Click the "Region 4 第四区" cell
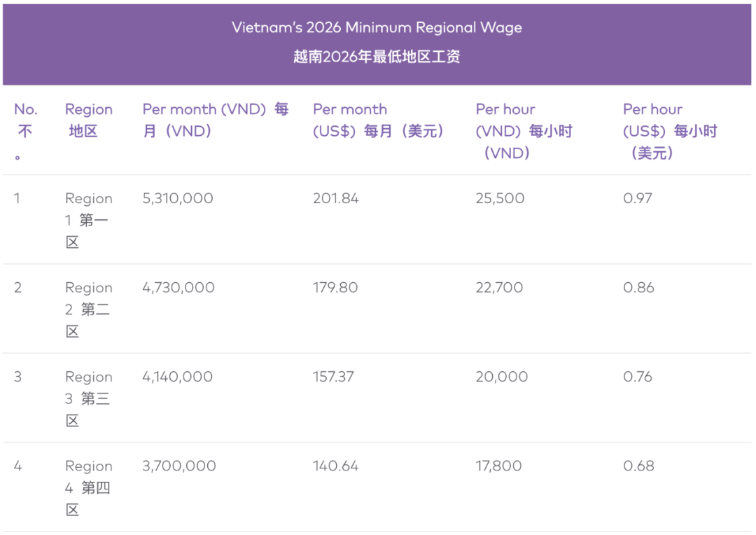 coord(88,487)
